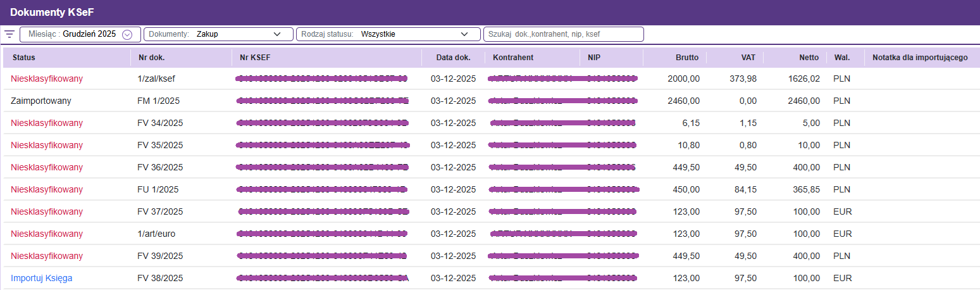This screenshot has width=980, height=290.
Task: Sort by the Netto column header
Action: tap(809, 58)
